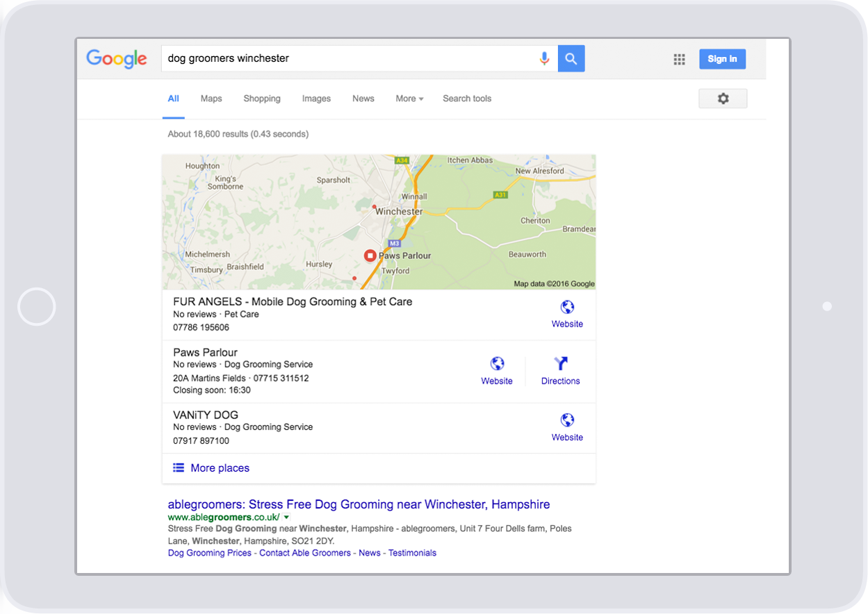The height and width of the screenshot is (614, 868).
Task: Click New Alresford label on the map
Action: click(540, 171)
